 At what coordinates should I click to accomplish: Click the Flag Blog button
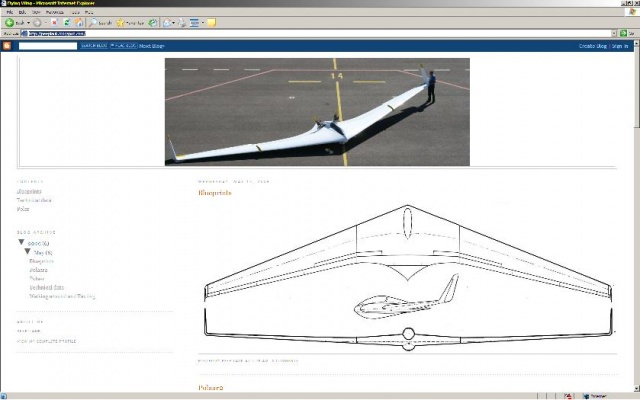[123, 46]
